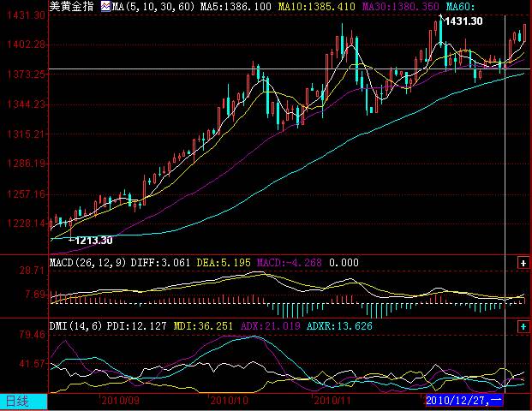Image resolution: width=532 pixels, height=411 pixels.
Task: Expand the MACD panel with the plus button
Action: 523,263
